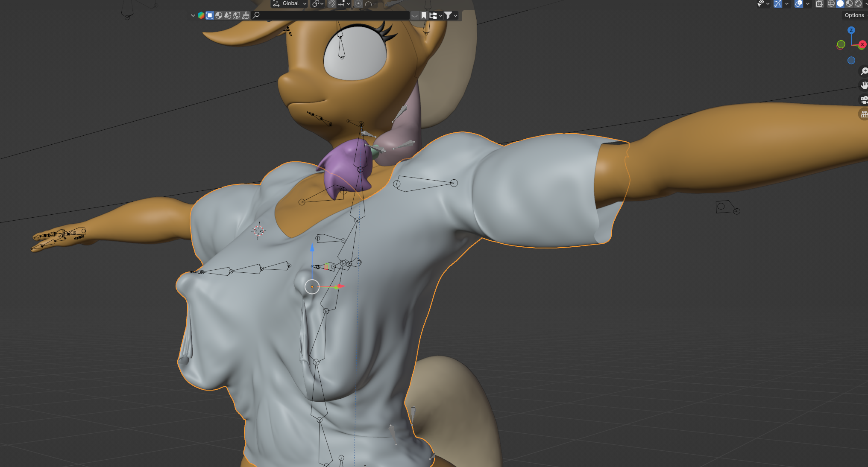Open the pivot point link menu

point(318,4)
